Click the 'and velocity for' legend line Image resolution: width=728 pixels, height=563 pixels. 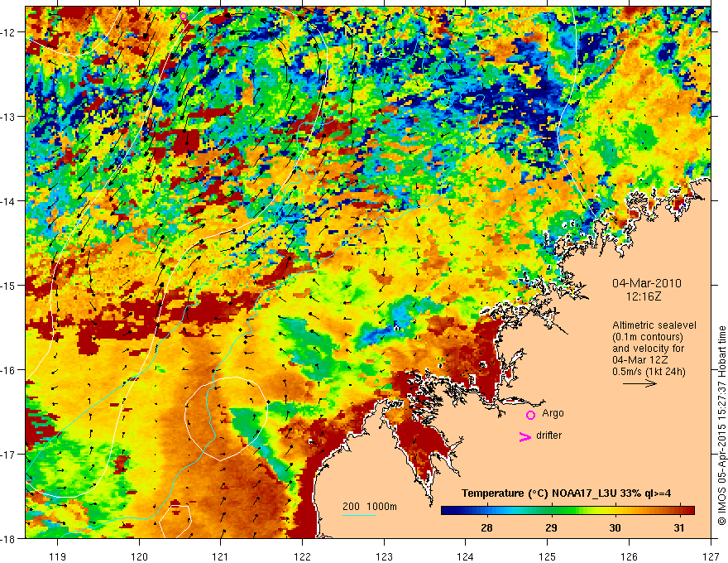click(648, 349)
